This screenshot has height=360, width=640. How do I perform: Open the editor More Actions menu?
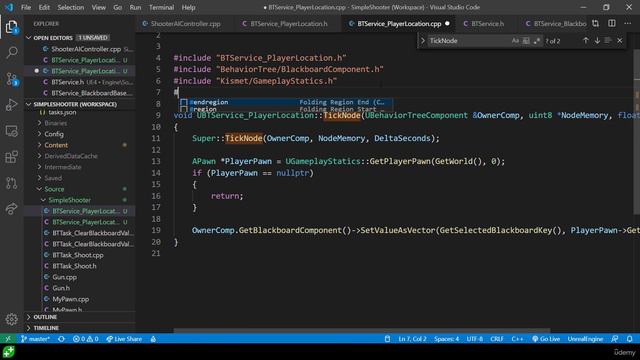pos(627,24)
